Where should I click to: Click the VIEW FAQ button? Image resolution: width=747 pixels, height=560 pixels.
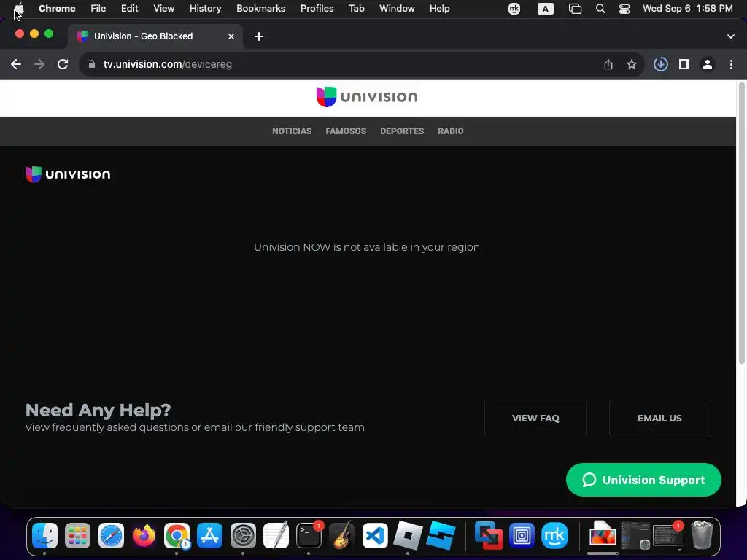(x=535, y=418)
